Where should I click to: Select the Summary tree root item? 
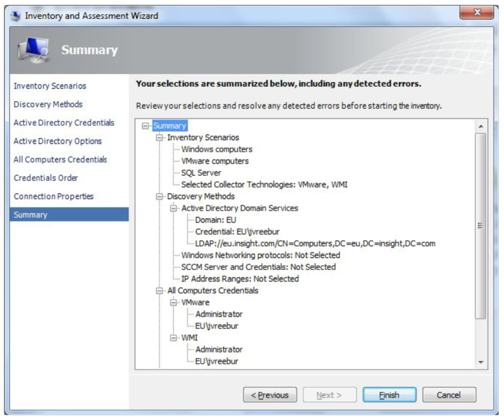coord(170,126)
